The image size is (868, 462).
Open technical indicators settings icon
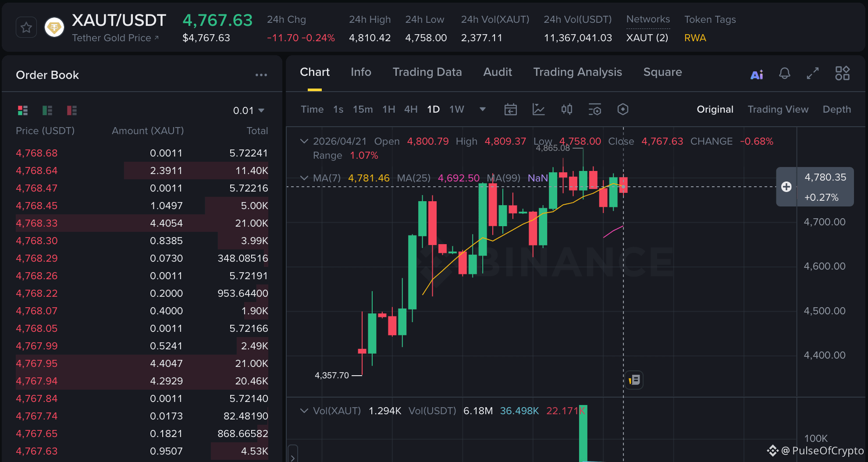pos(595,109)
